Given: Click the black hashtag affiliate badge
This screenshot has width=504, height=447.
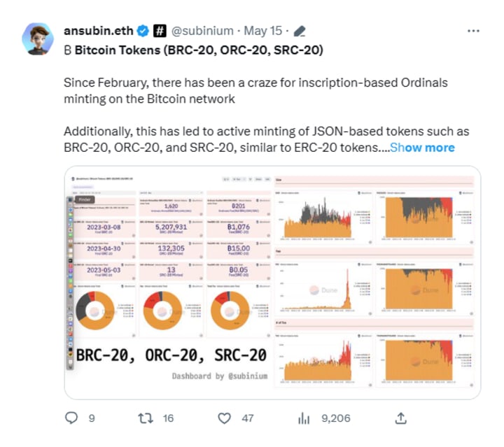Looking at the screenshot, I should coord(160,31).
